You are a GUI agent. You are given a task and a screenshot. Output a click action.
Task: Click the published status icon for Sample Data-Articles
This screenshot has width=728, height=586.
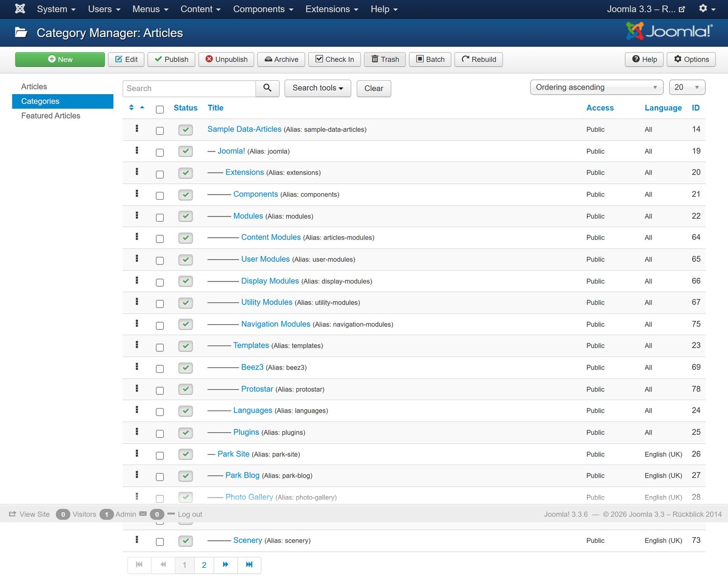click(x=186, y=130)
